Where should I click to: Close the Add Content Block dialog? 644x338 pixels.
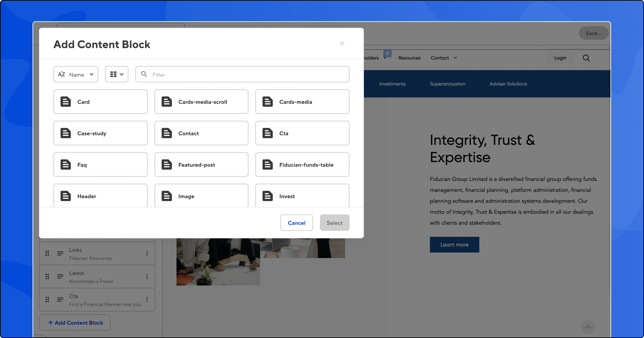[342, 43]
